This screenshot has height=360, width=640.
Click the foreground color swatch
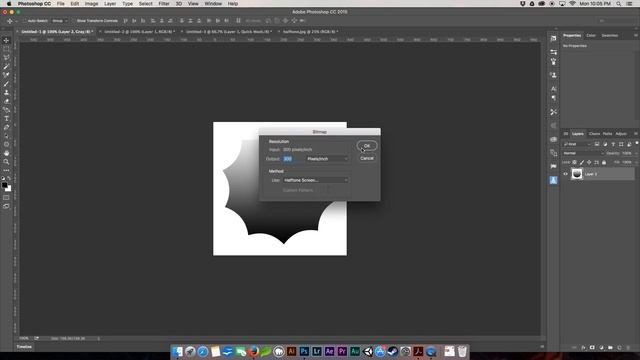[4, 185]
